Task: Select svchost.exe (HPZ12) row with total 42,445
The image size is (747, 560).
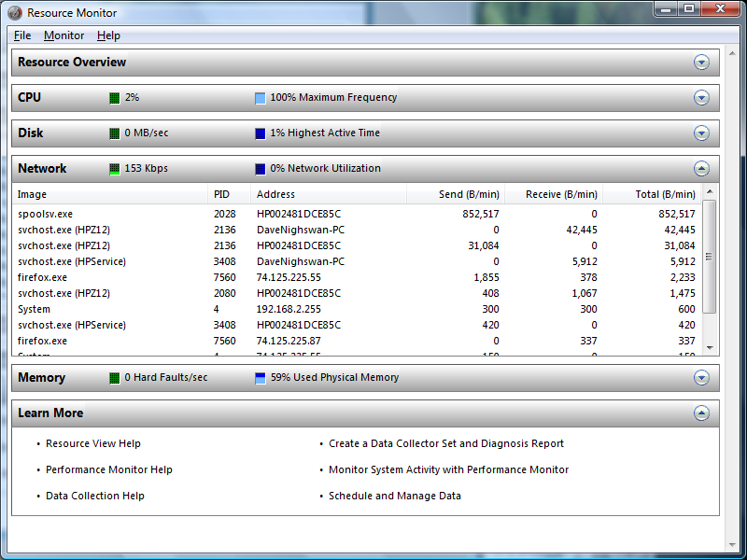Action: [357, 230]
